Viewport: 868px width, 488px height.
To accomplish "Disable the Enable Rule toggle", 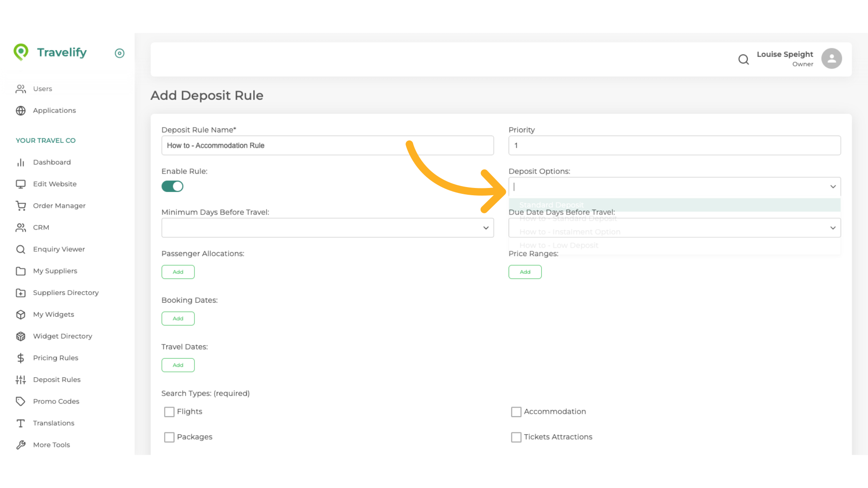I will (172, 186).
